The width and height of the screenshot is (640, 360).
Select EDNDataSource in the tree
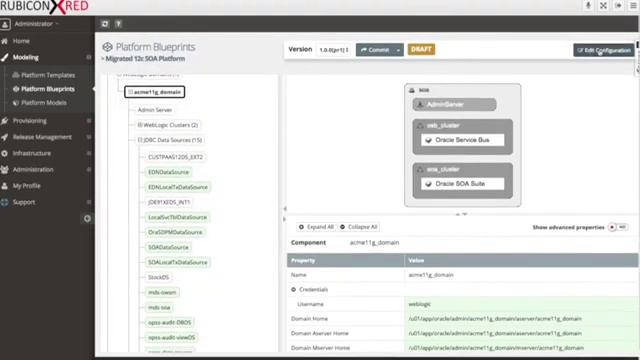169,172
